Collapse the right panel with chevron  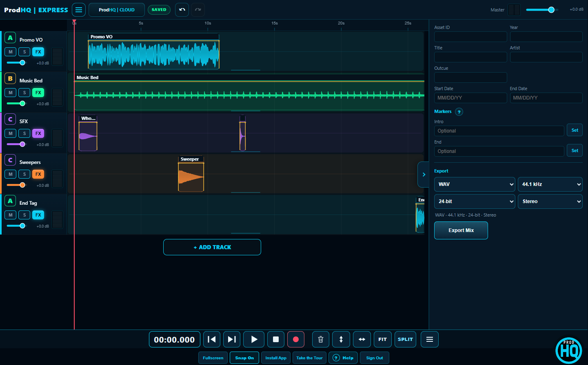tap(424, 175)
